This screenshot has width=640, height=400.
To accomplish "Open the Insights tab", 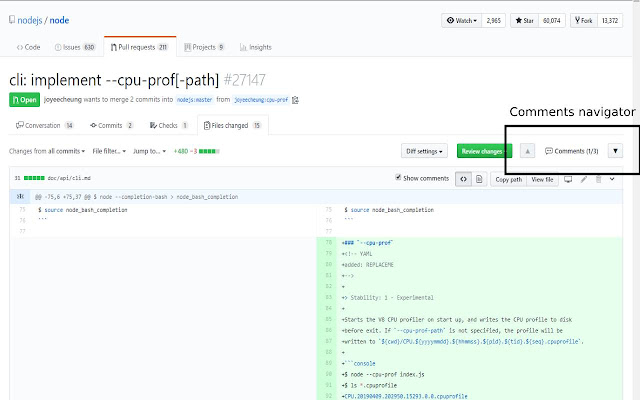I will (x=256, y=47).
